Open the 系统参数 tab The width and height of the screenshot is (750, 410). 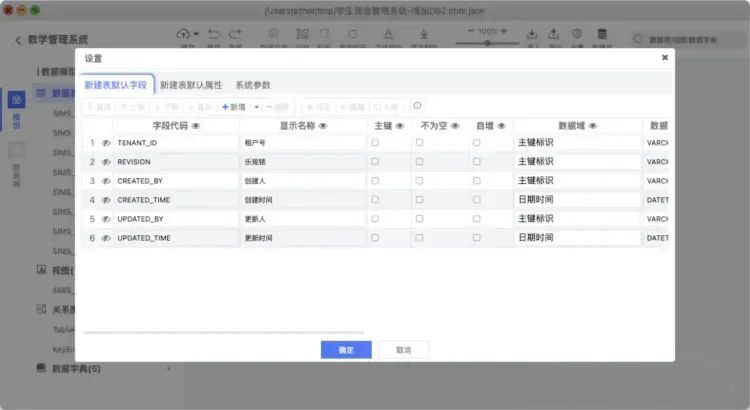click(253, 85)
